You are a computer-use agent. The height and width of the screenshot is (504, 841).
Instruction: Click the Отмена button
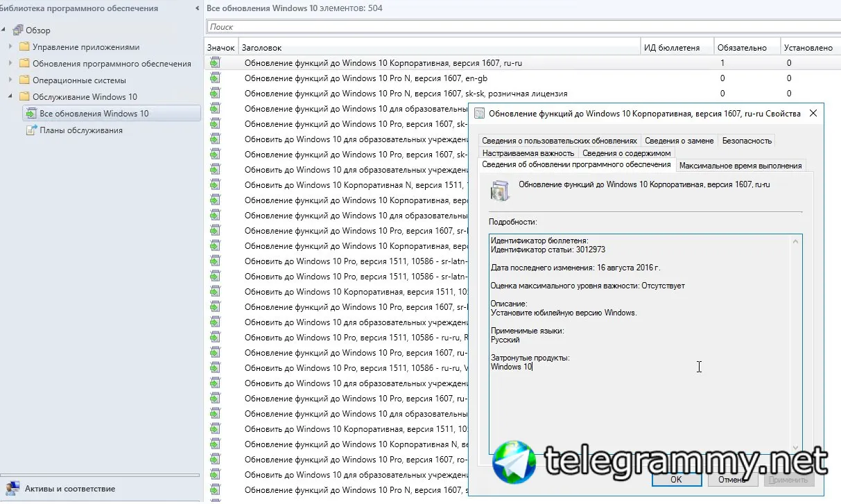click(731, 479)
